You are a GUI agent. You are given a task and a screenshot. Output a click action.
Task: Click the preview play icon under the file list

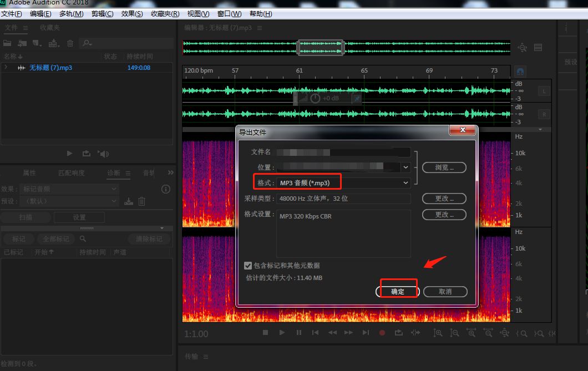click(x=69, y=153)
